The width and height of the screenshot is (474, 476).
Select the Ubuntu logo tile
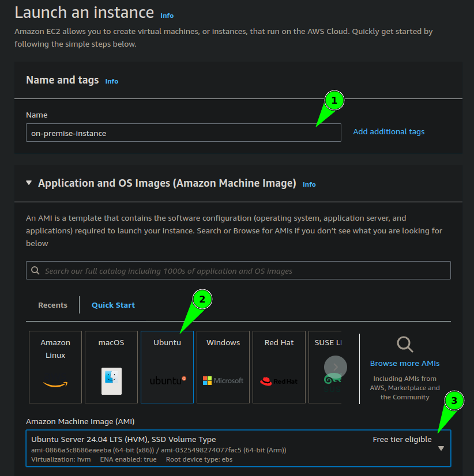pos(167,367)
